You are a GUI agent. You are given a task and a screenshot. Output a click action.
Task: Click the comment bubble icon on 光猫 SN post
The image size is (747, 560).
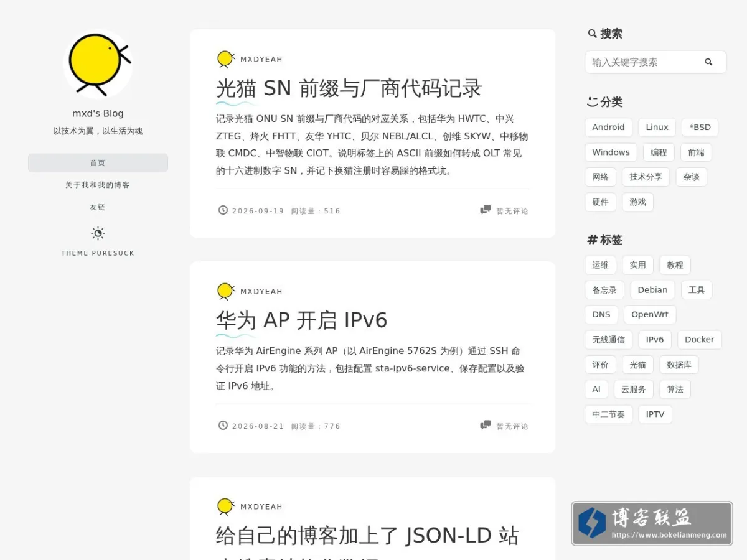click(486, 210)
